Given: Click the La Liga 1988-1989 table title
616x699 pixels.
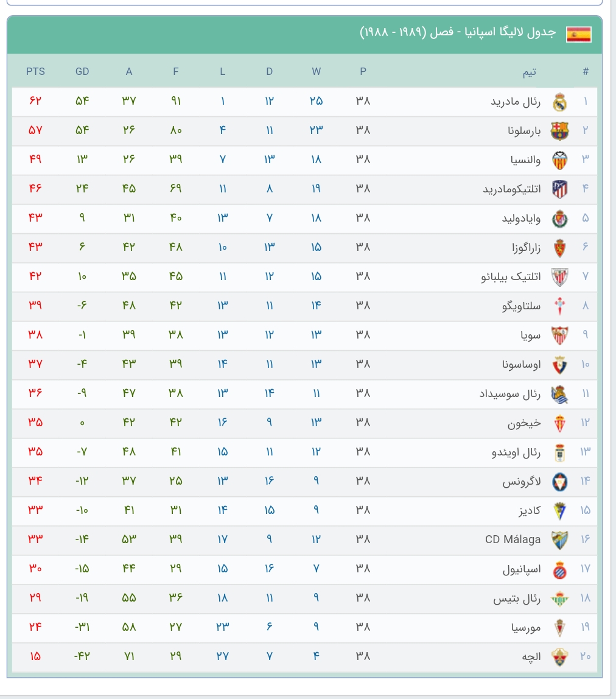Looking at the screenshot, I should (x=458, y=32).
